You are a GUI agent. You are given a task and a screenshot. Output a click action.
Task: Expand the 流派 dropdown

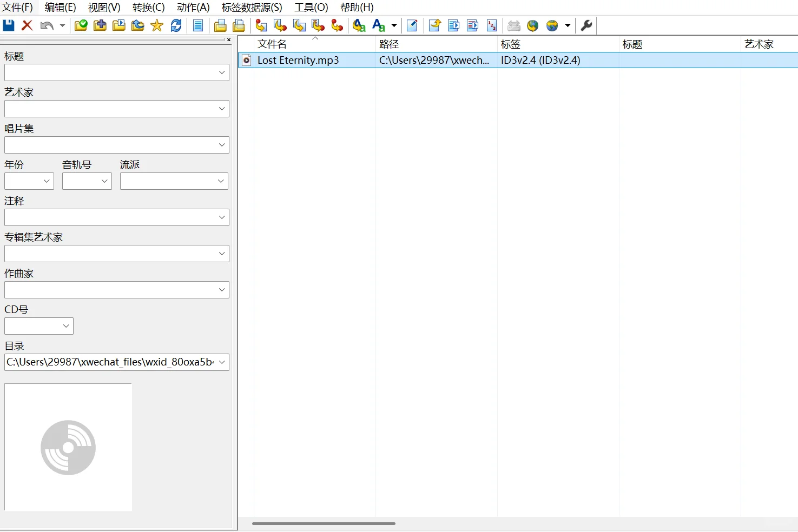(221, 181)
